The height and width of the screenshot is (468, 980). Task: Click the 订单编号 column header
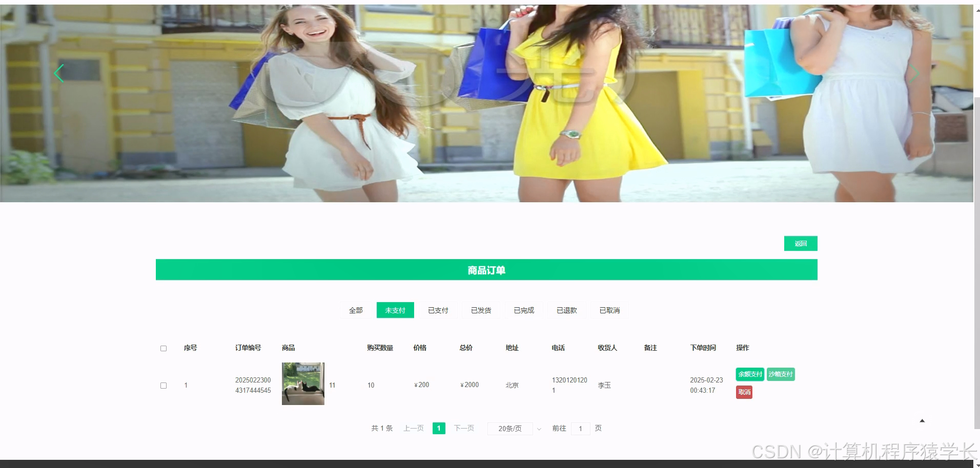(248, 348)
